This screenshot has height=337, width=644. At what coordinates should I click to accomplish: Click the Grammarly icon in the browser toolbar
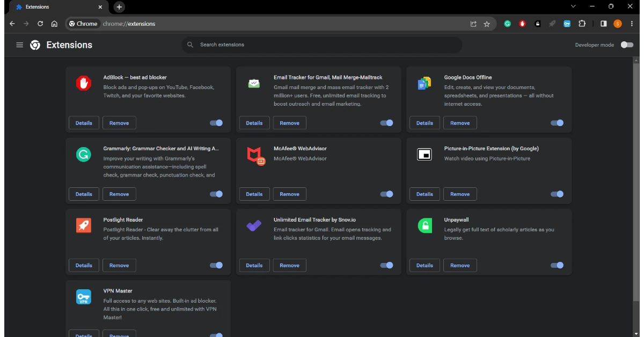[x=507, y=24]
